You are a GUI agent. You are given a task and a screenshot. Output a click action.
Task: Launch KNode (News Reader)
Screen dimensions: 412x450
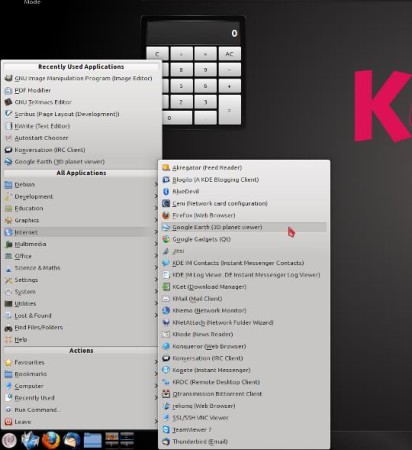(x=244, y=334)
